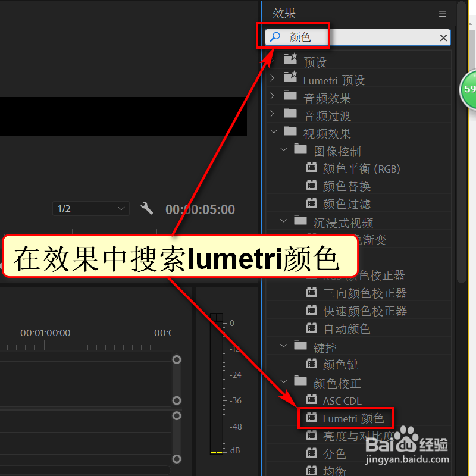476x476 pixels.
Task: Click the 颜色键 effect icon
Action: point(312,364)
